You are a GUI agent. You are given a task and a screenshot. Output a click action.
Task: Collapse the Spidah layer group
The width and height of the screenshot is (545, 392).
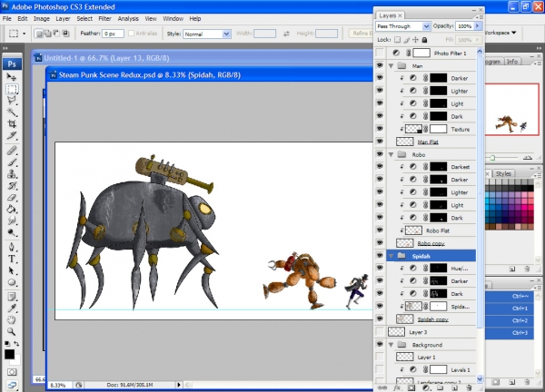(391, 256)
